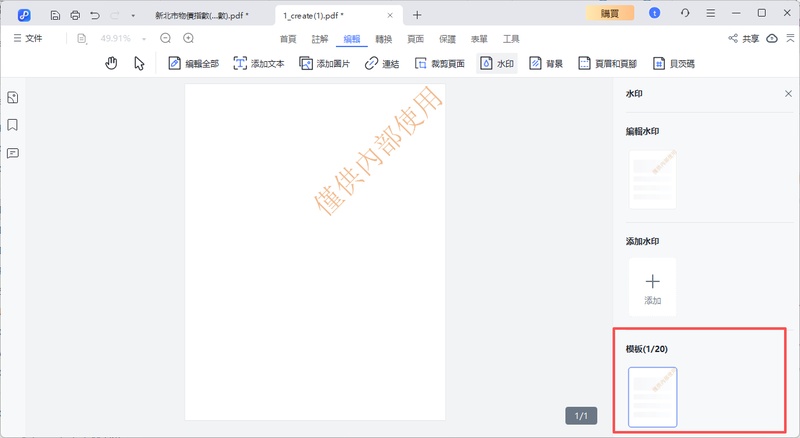Open the hamburger menu in title bar
This screenshot has width=800, height=438.
pyautogui.click(x=710, y=13)
